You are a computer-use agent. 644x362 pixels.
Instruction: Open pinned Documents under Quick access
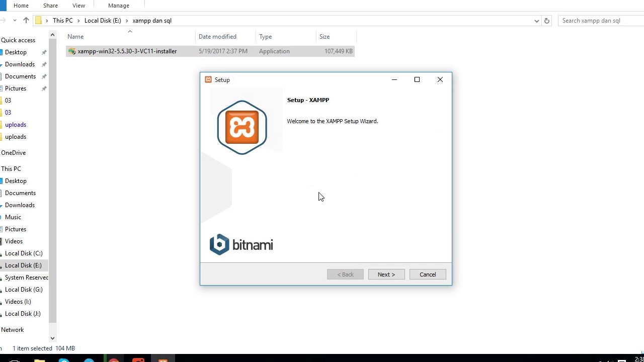pyautogui.click(x=20, y=76)
